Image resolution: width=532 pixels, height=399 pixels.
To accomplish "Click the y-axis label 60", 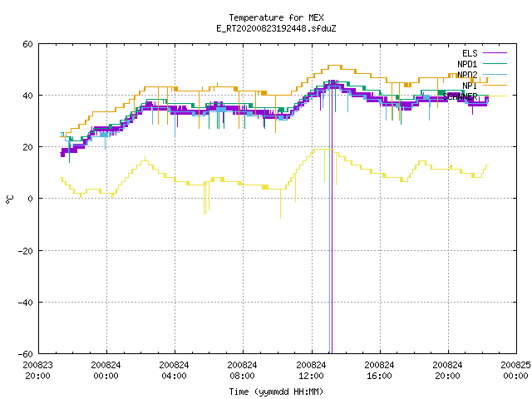I will [27, 44].
